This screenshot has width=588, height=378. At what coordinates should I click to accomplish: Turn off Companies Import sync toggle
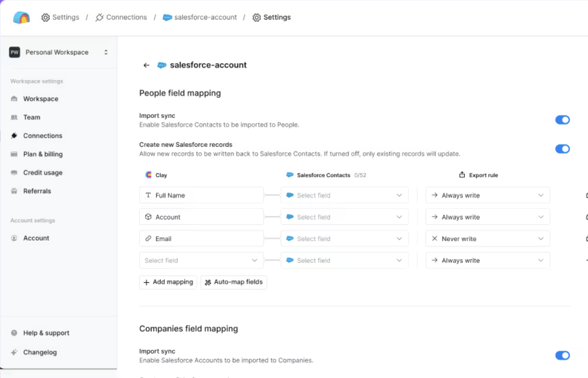pyautogui.click(x=562, y=355)
